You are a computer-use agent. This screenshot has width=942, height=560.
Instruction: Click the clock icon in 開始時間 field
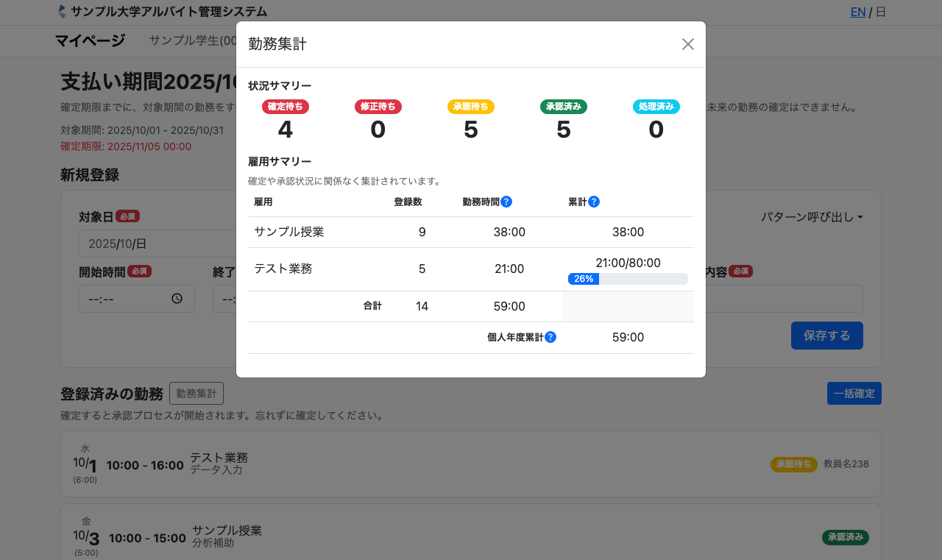177,299
